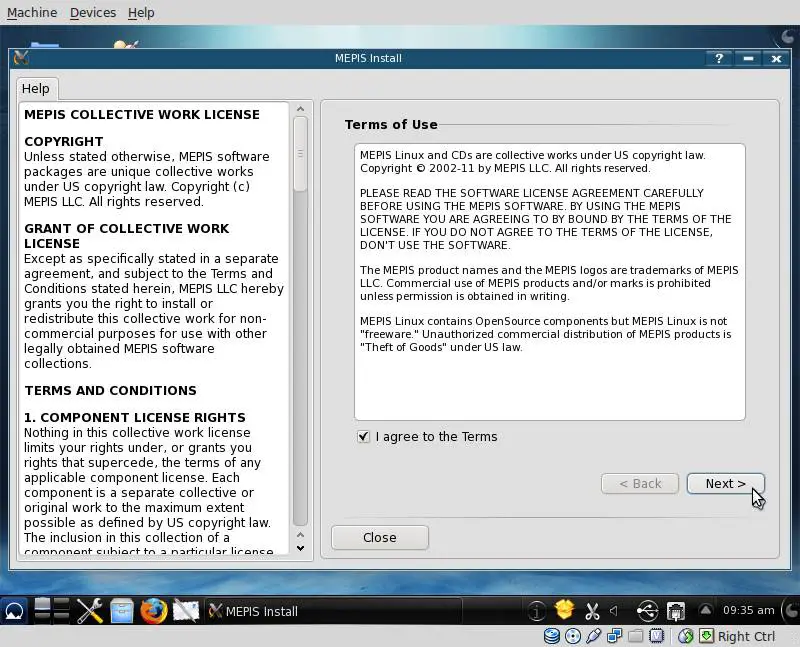Viewport: 800px width, 647px height.
Task: Click the Next > button
Action: (726, 484)
